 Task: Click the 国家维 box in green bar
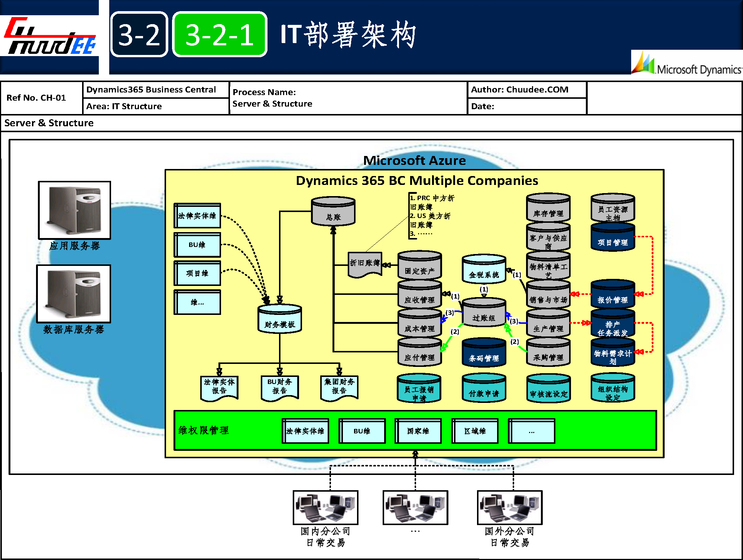pyautogui.click(x=418, y=431)
